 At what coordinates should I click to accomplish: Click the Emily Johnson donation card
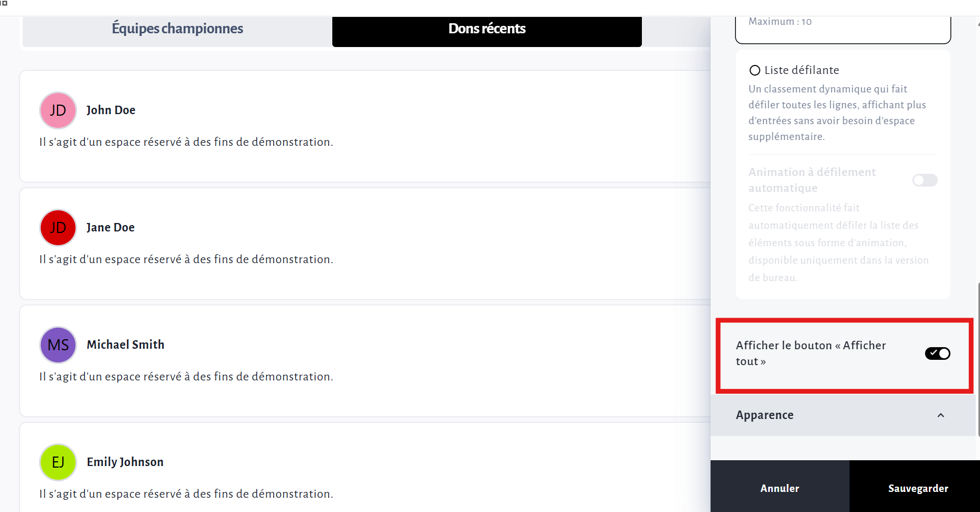(x=365, y=467)
